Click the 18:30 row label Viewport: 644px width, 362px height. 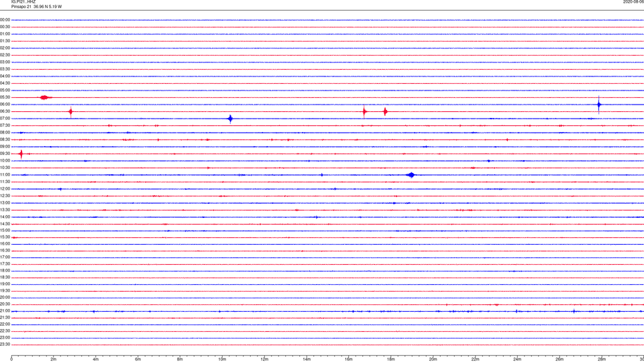pos(5,278)
